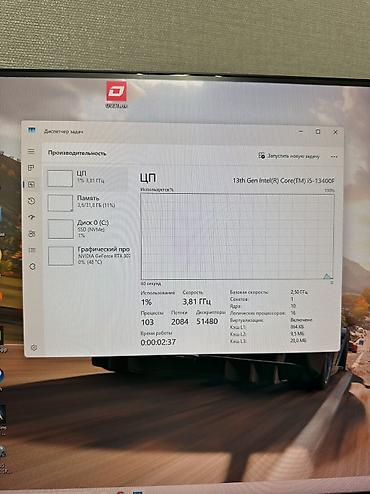The height and width of the screenshot is (494, 370).
Task: Open the App history icon in sidebar
Action: pos(31,201)
